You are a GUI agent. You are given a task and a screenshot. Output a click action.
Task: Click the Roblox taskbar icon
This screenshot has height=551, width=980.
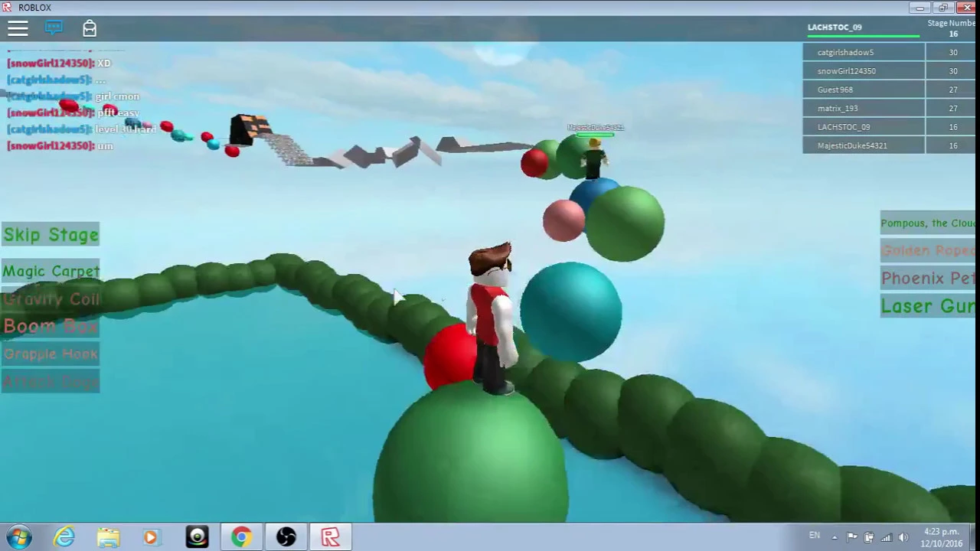pyautogui.click(x=330, y=537)
